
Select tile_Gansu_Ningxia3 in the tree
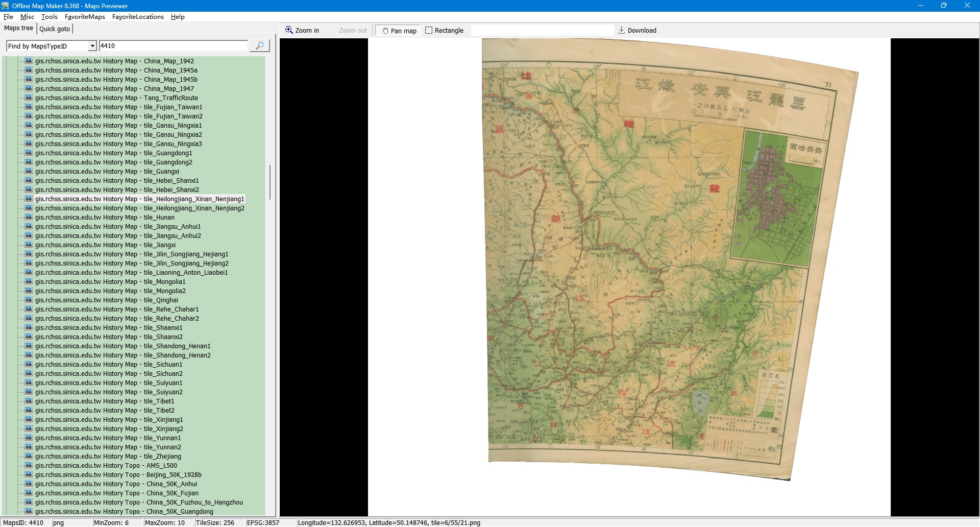(x=118, y=143)
